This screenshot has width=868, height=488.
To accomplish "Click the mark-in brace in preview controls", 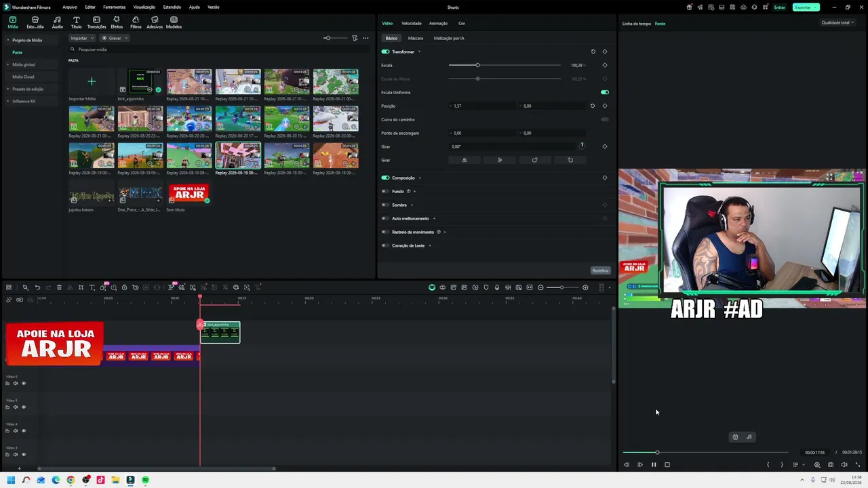I will pyautogui.click(x=768, y=465).
